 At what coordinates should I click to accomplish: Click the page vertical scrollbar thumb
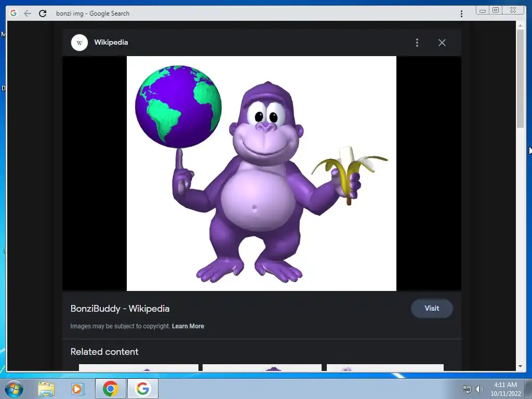point(520,79)
